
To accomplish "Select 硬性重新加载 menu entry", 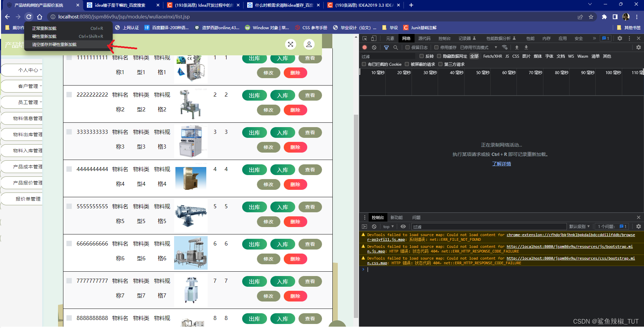I will pyautogui.click(x=68, y=37).
